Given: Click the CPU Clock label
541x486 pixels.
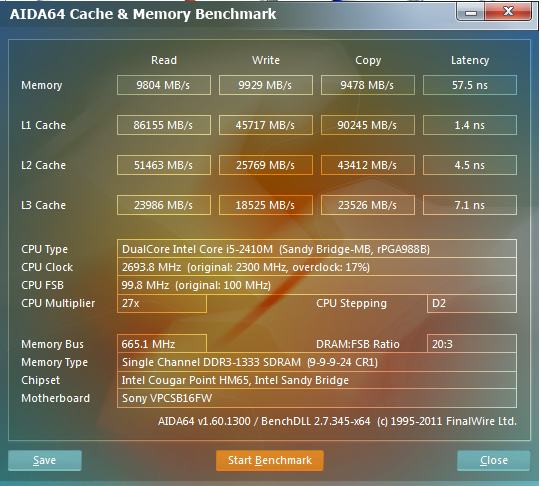Looking at the screenshot, I should tap(47, 267).
